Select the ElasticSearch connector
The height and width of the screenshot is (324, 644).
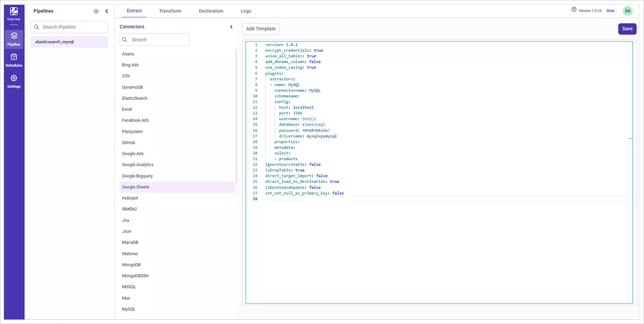135,98
